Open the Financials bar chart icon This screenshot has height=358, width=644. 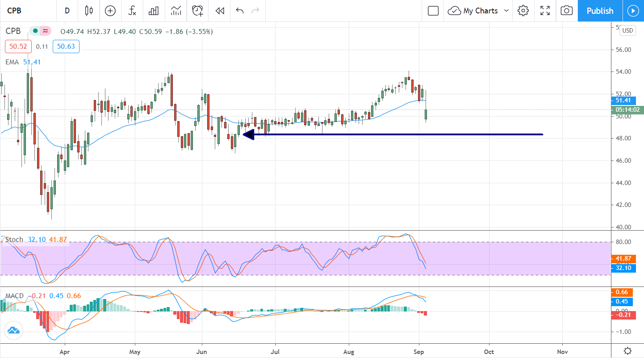point(154,11)
